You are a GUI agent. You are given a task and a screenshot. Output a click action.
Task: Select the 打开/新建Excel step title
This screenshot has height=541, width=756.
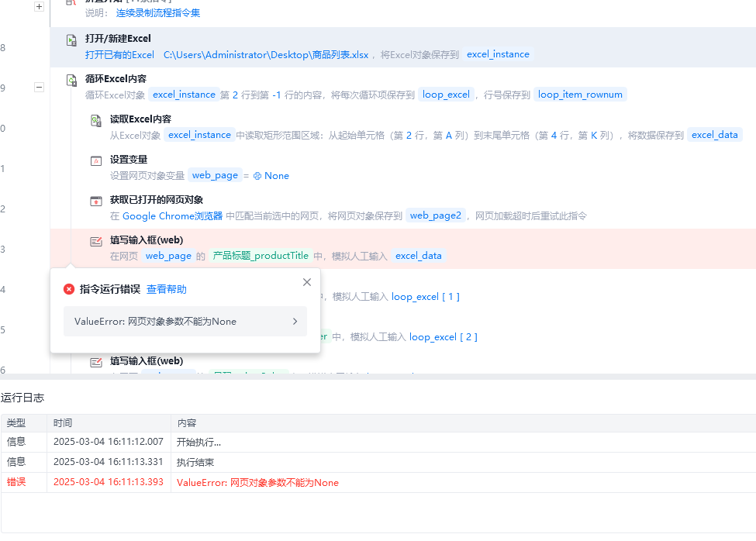tap(118, 39)
